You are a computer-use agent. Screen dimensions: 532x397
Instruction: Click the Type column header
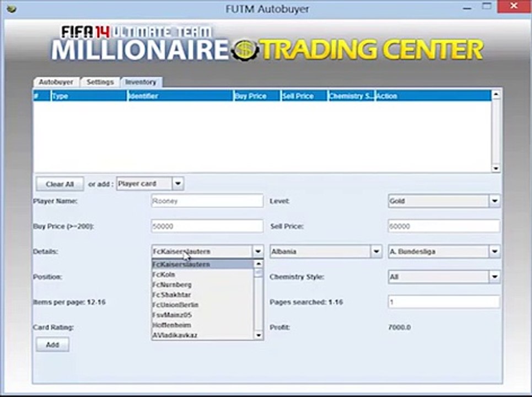pos(89,96)
